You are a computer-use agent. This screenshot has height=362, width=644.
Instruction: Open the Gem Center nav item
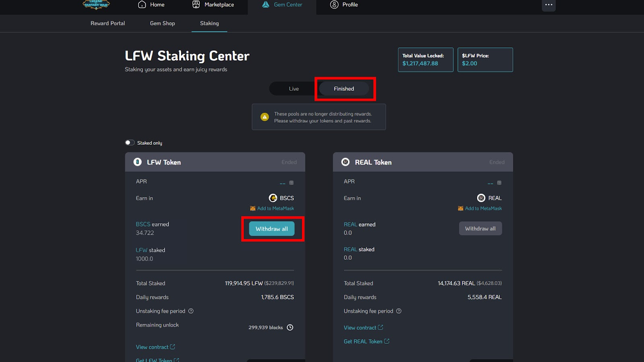(x=282, y=5)
